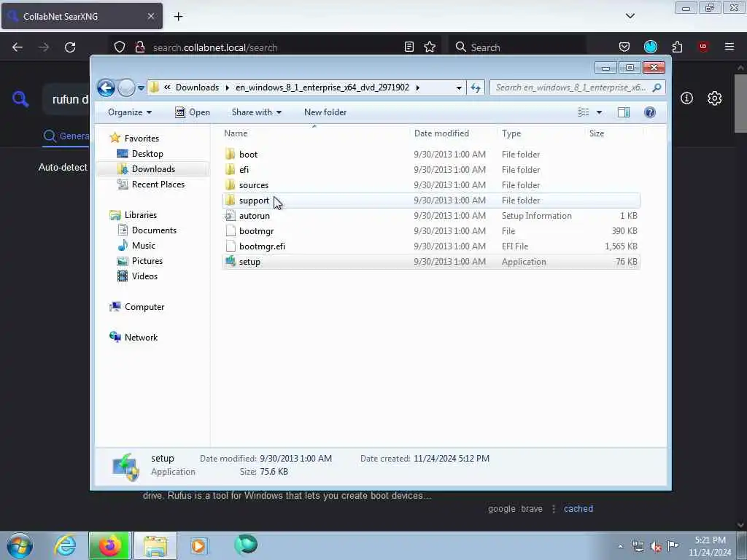This screenshot has height=560, width=747.
Task: Click the Firefox Search bar
Action: [x=518, y=47]
